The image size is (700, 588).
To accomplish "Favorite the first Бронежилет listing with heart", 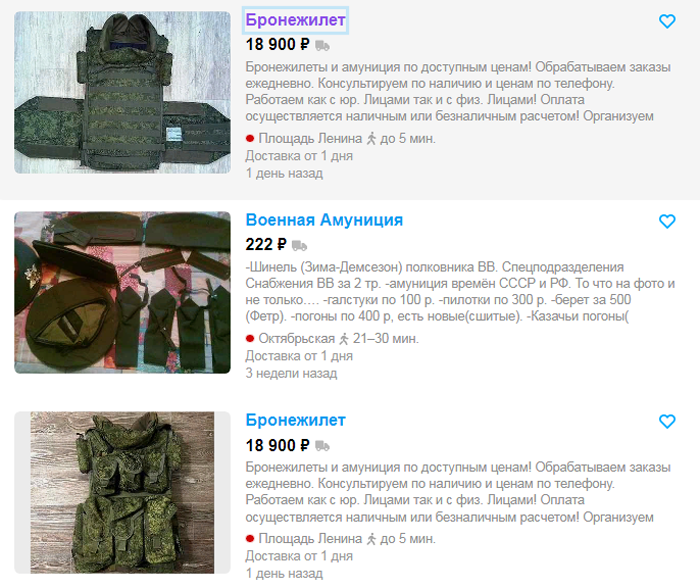I will click(x=667, y=21).
